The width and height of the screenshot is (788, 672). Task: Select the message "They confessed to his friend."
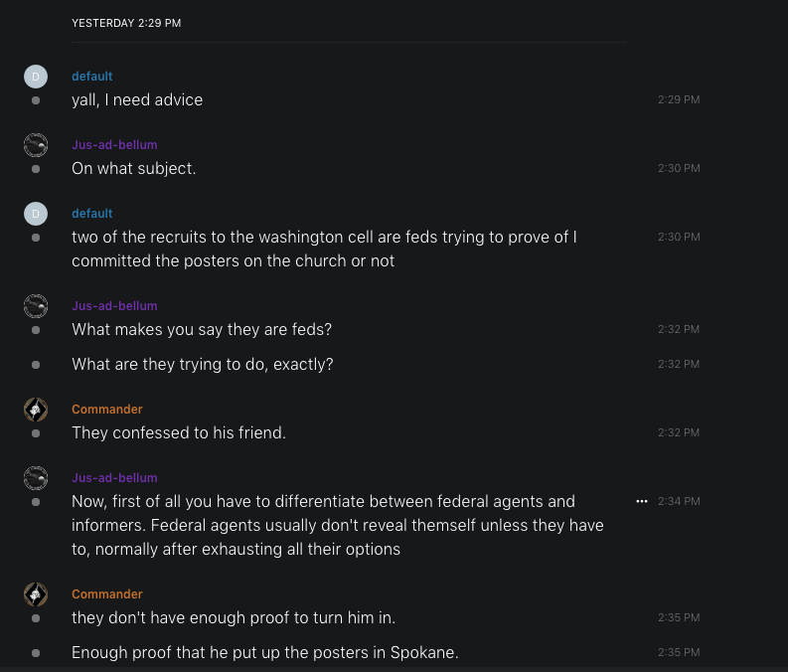pos(179,433)
